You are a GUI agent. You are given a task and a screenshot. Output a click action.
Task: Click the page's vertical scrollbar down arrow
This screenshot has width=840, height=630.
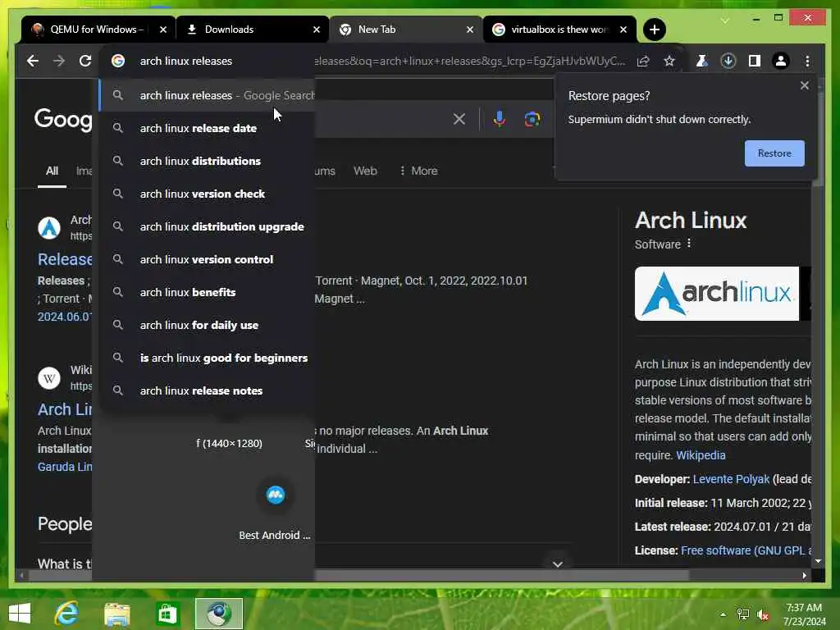[818, 561]
